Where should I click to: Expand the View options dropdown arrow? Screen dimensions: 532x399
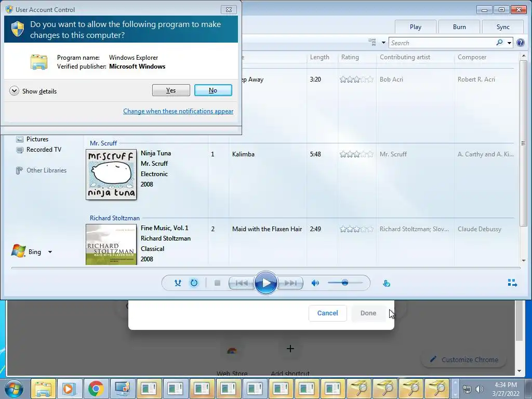point(383,43)
